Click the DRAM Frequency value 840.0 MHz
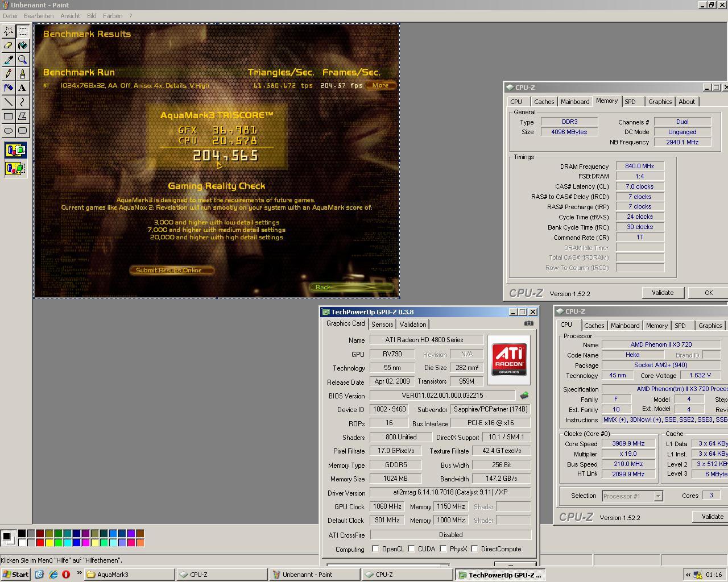This screenshot has height=582, width=728. (640, 167)
